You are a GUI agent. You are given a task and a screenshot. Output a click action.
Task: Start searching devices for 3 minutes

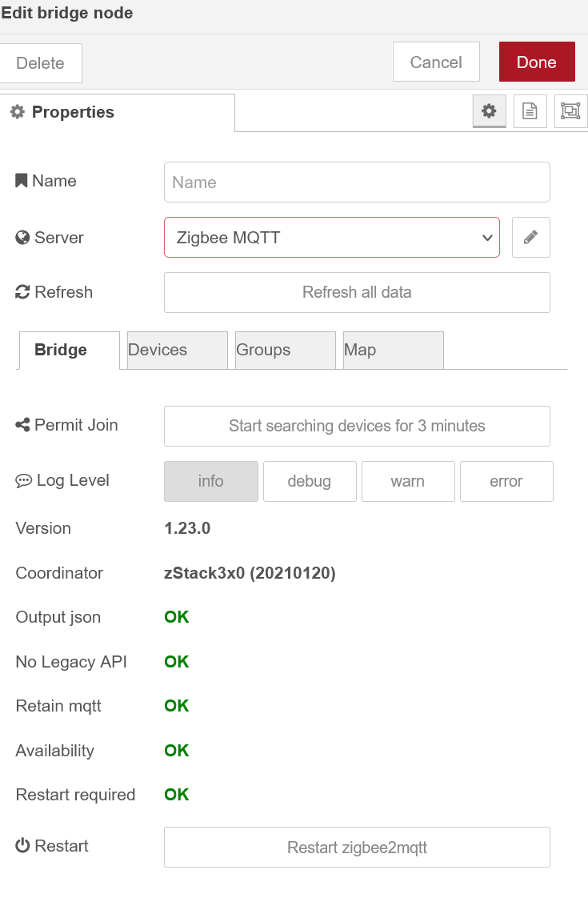(357, 426)
